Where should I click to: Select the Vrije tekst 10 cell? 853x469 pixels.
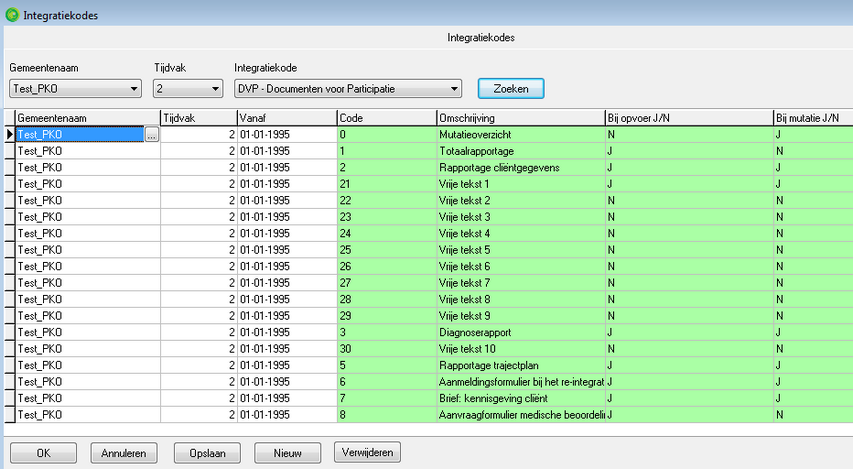tap(521, 349)
